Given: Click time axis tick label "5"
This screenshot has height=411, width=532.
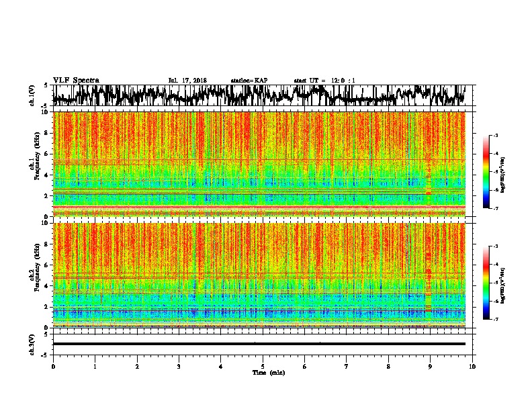Looking at the screenshot, I should pyautogui.click(x=263, y=367).
